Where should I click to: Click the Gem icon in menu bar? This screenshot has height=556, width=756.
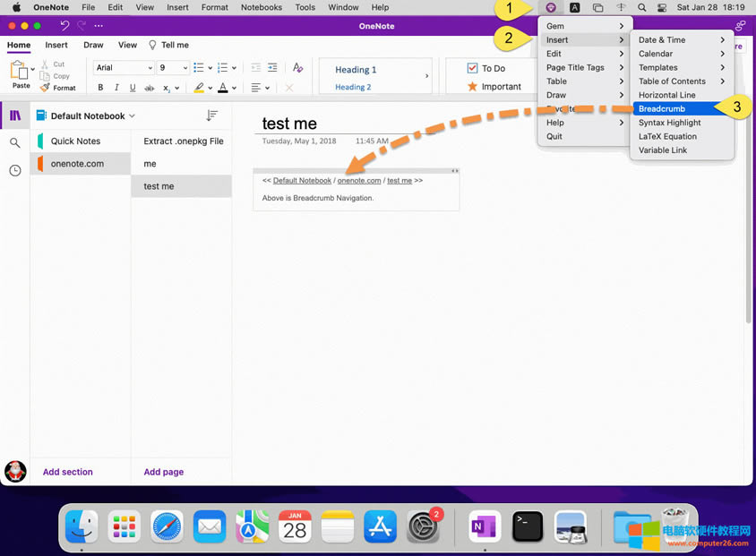point(551,7)
